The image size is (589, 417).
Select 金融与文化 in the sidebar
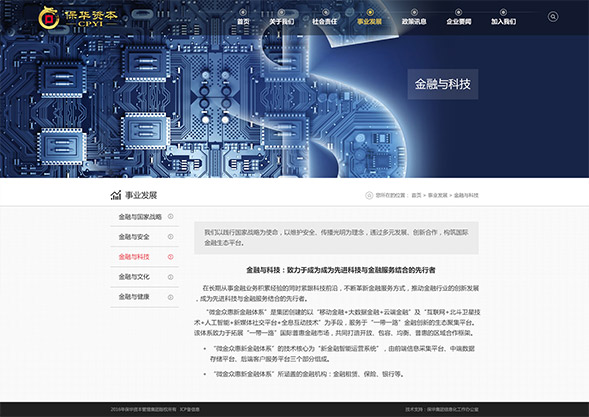coord(134,277)
